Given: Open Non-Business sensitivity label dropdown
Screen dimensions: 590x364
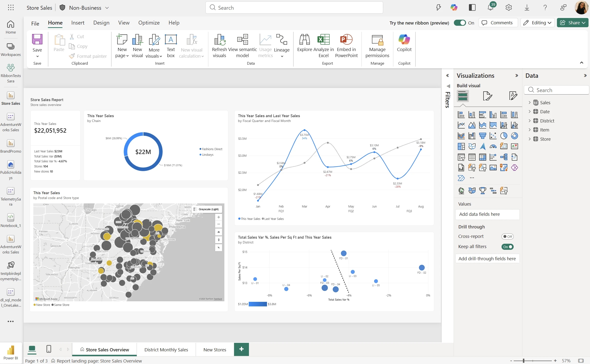Looking at the screenshot, I should pos(84,8).
